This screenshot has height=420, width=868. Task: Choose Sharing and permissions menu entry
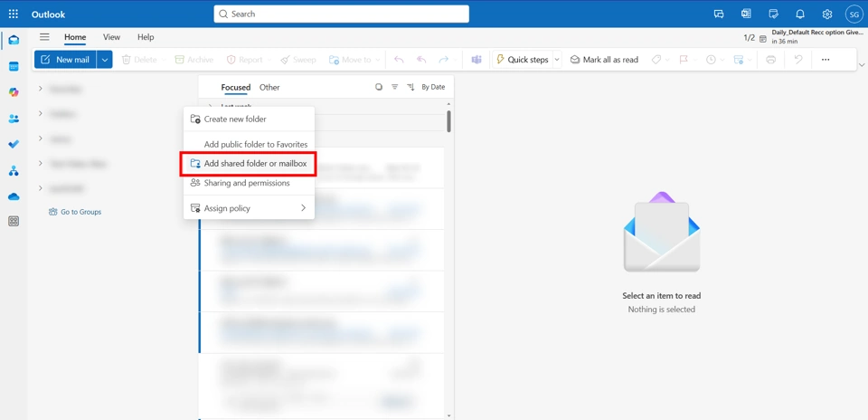[x=250, y=183]
